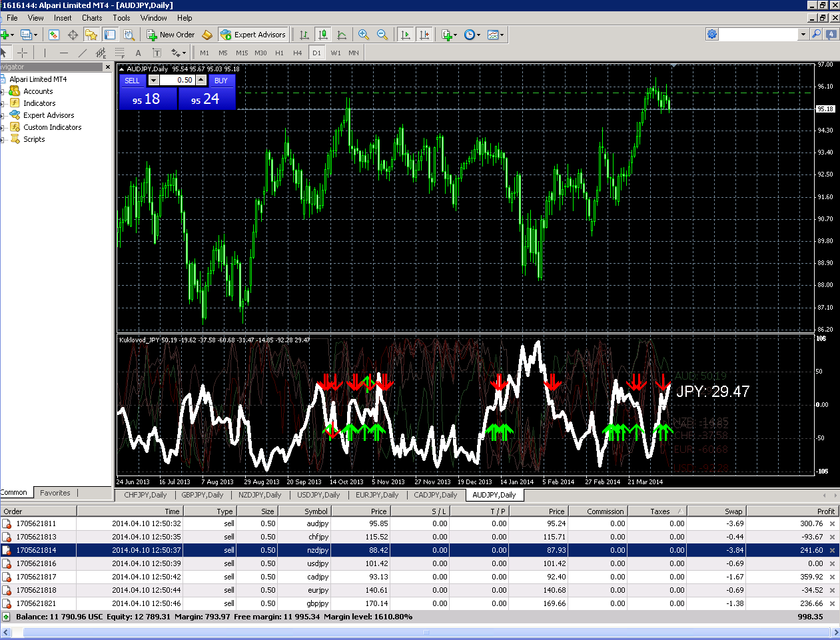This screenshot has height=640, width=840.
Task: Select M15 timeframe
Action: (242, 53)
